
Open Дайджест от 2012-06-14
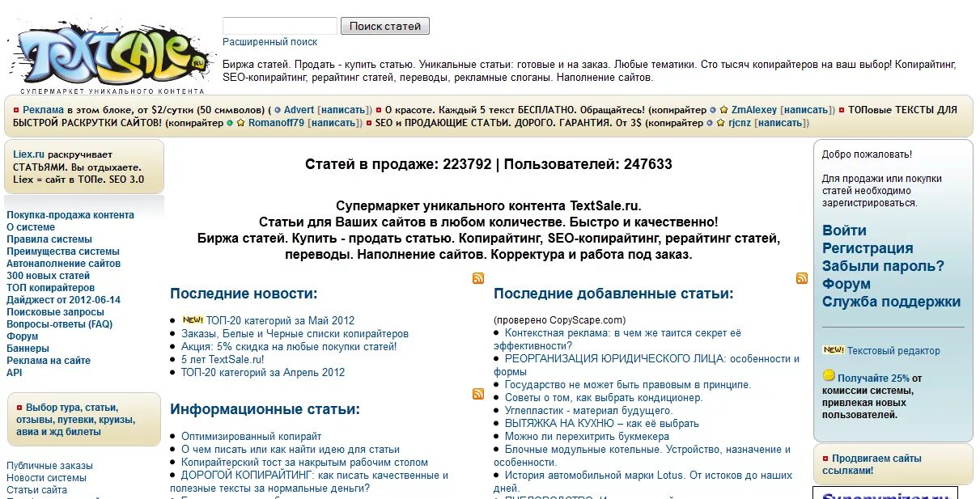[63, 300]
